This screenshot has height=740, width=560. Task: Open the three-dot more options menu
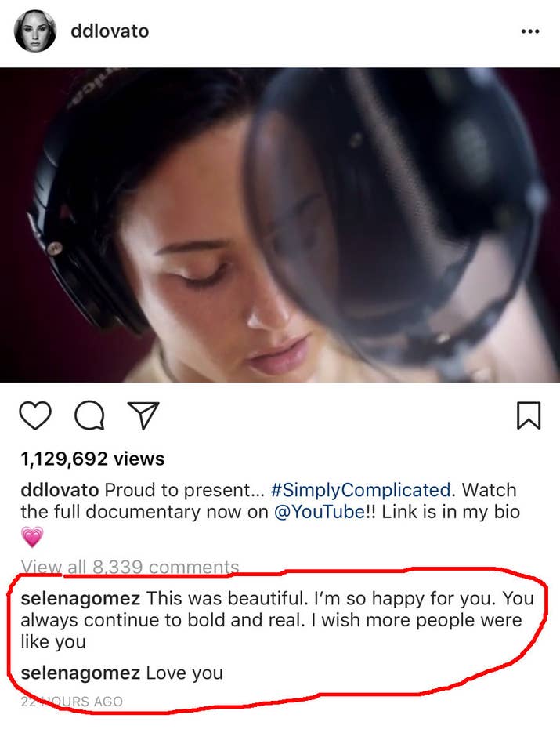530,32
